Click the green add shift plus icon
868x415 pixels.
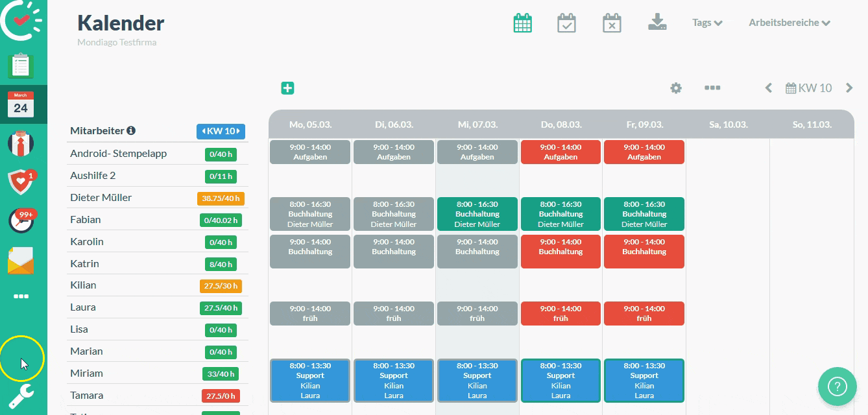click(x=287, y=88)
